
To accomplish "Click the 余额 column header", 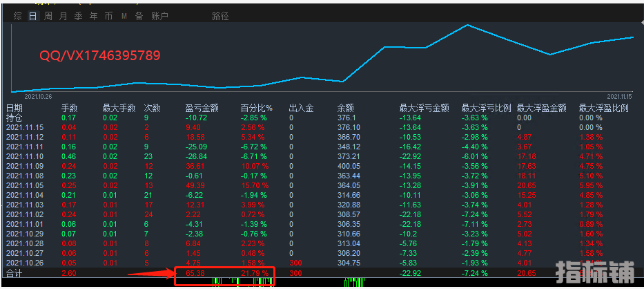I will 345,109.
